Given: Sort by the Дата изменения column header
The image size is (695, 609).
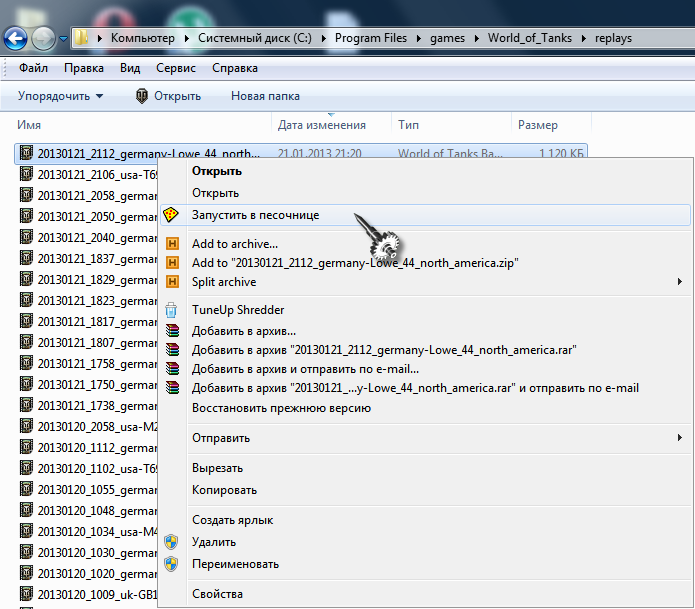Looking at the screenshot, I should pos(321,125).
